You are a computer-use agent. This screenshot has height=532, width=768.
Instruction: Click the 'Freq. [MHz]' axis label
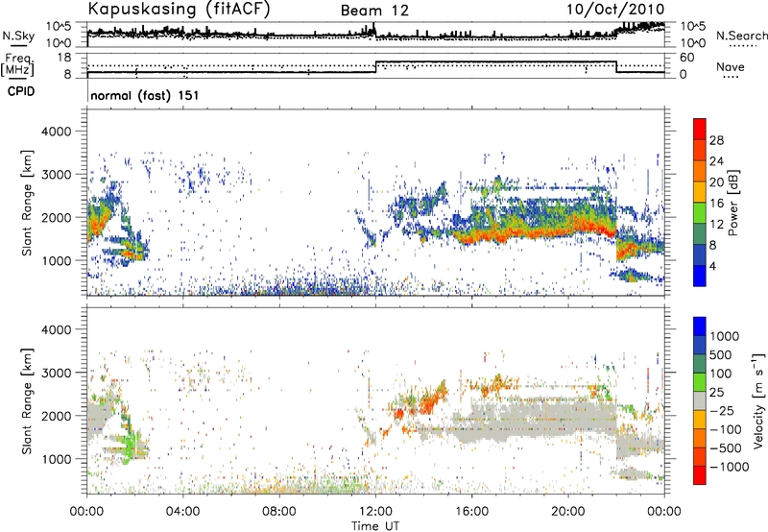[x=18, y=64]
